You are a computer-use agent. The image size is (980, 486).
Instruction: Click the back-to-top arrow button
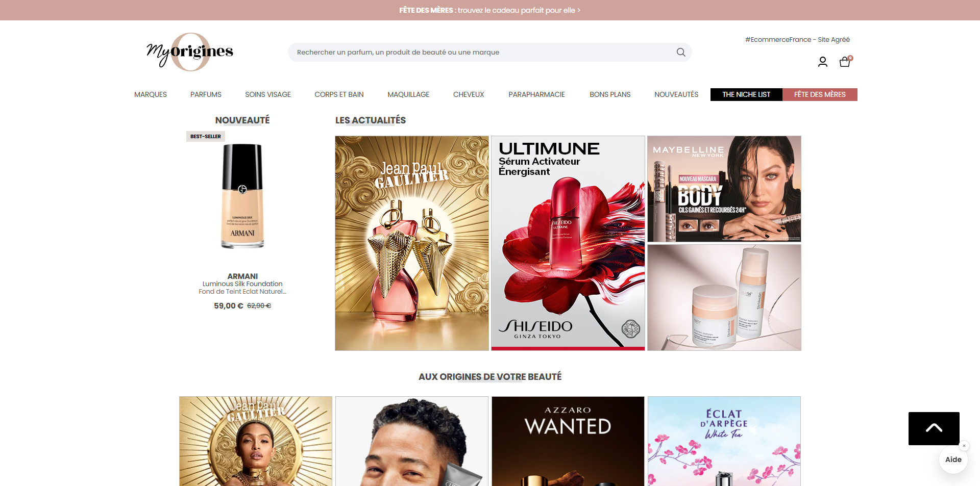click(x=934, y=428)
